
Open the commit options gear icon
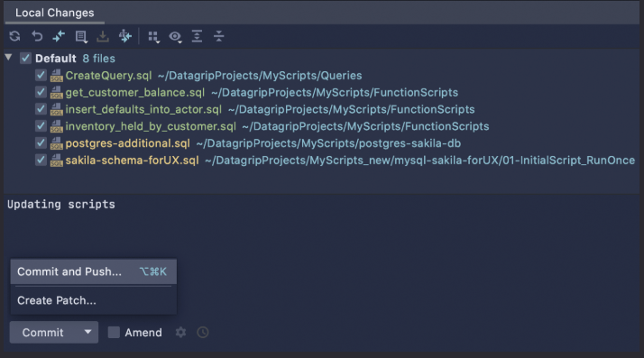[180, 332]
